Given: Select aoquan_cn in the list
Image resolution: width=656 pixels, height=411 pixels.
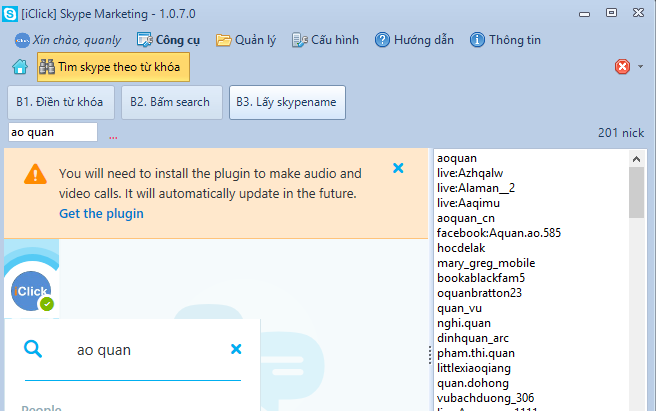Looking at the screenshot, I should (x=466, y=218).
